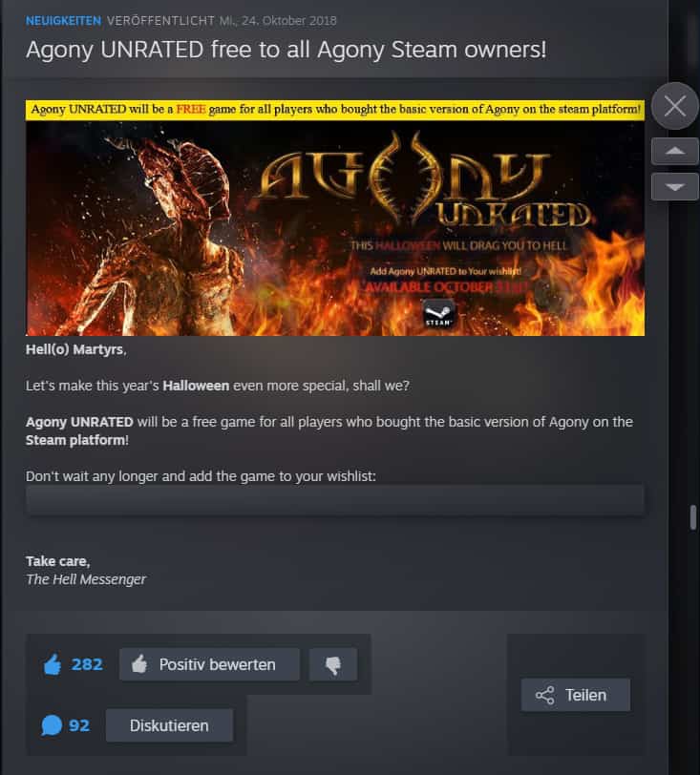Click the yellow FREE game banner strip
The height and width of the screenshot is (775, 700).
[335, 110]
